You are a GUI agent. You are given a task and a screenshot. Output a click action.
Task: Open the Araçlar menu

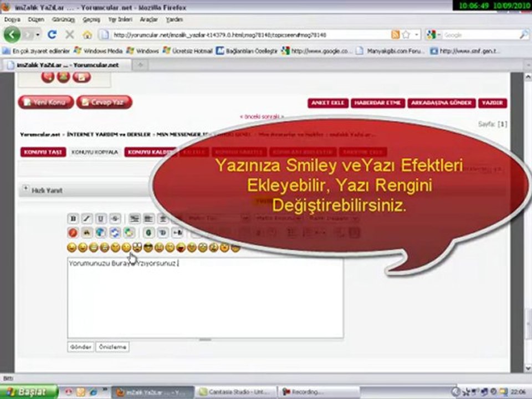[149, 20]
